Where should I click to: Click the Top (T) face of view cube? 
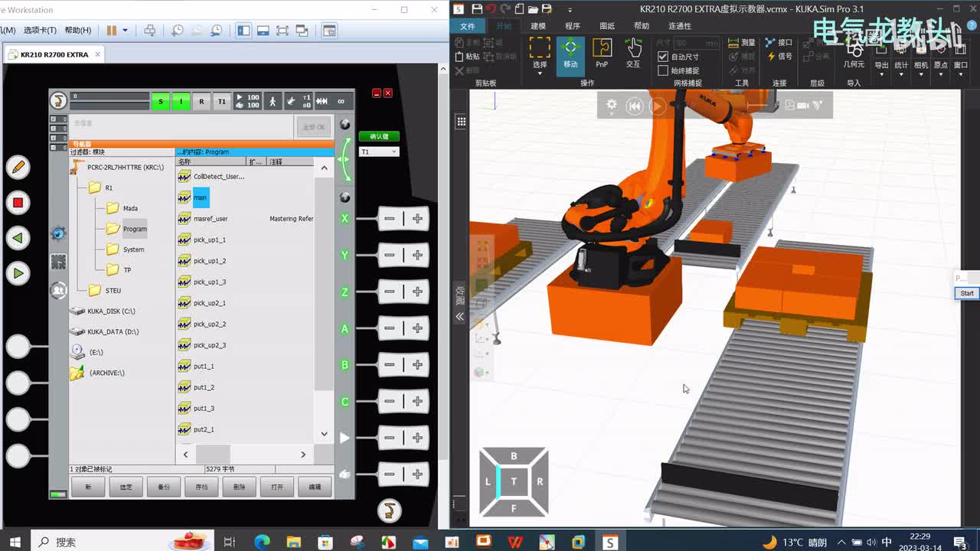(514, 481)
